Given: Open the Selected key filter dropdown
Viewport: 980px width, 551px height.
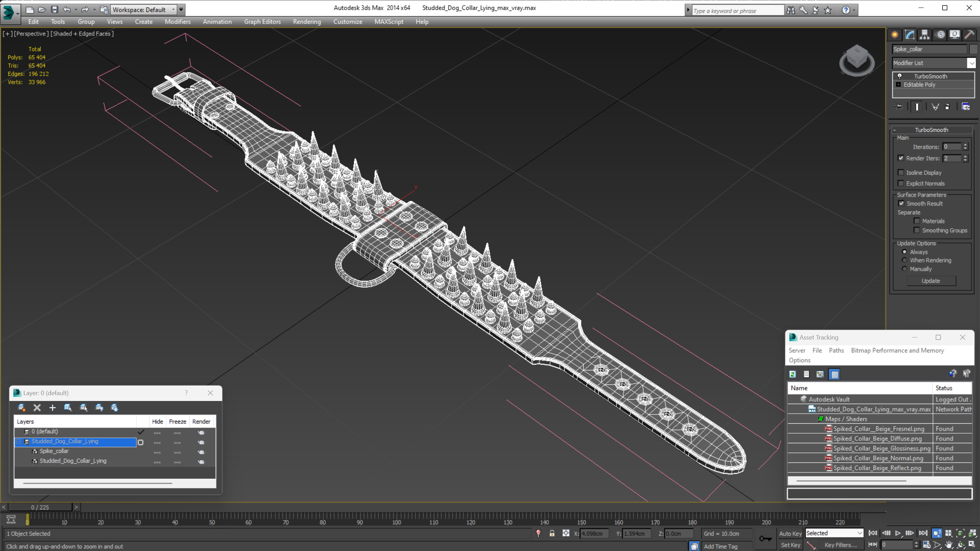Looking at the screenshot, I should pos(859,533).
